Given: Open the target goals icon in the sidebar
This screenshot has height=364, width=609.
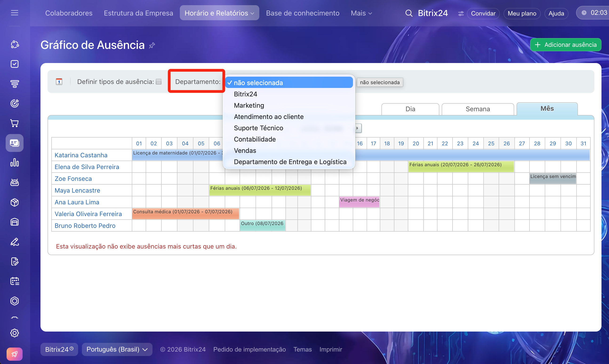Looking at the screenshot, I should (x=15, y=103).
